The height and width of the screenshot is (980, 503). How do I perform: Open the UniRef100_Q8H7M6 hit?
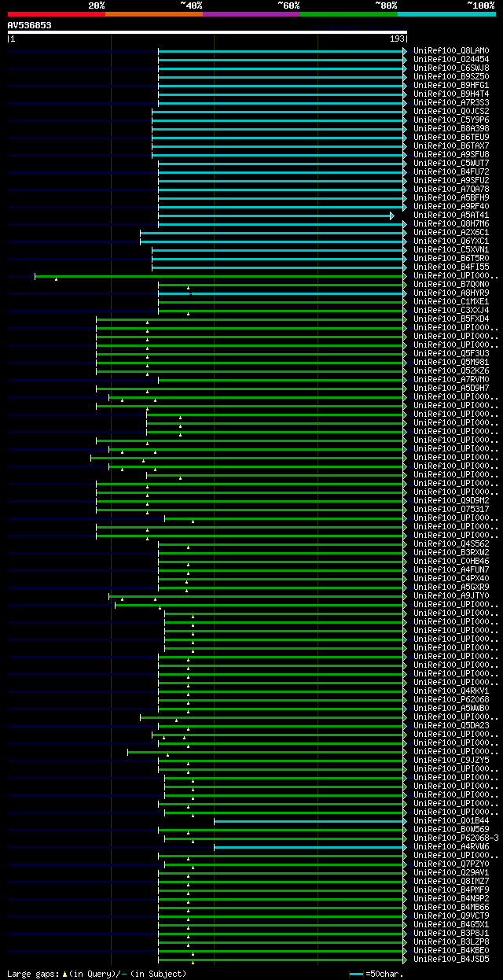tap(451, 223)
